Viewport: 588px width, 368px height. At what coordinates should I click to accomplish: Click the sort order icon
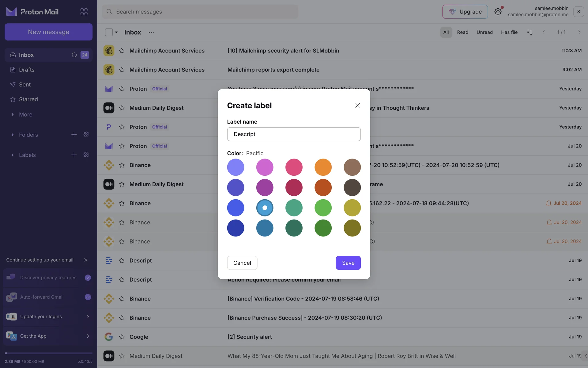pyautogui.click(x=530, y=32)
